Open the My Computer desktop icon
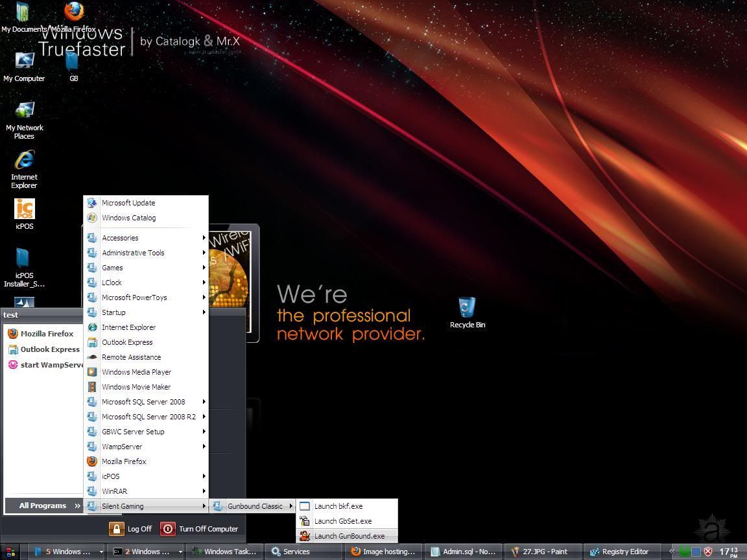 pyautogui.click(x=24, y=62)
